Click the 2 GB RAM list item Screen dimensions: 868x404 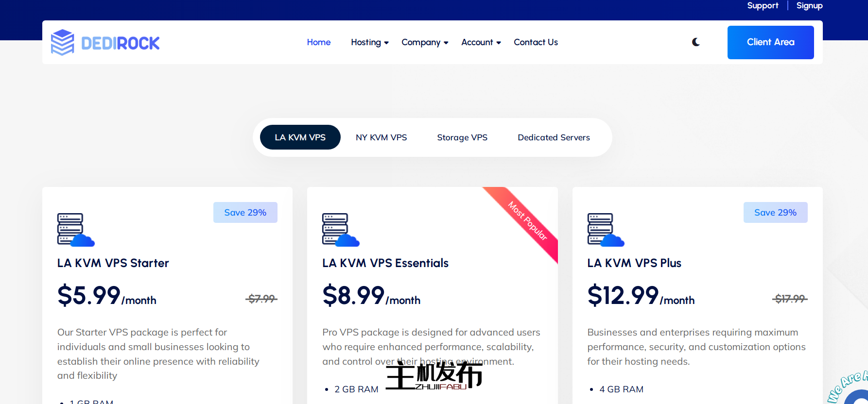(356, 389)
